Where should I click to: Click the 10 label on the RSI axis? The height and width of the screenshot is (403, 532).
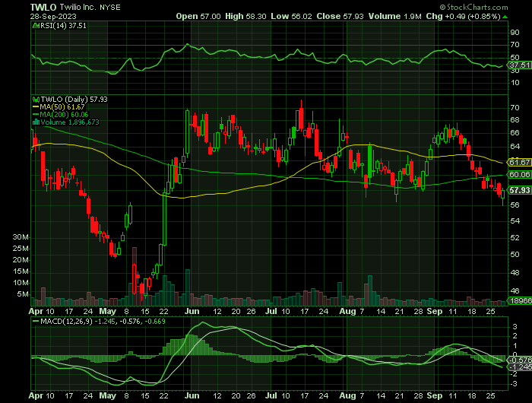pyautogui.click(x=515, y=83)
